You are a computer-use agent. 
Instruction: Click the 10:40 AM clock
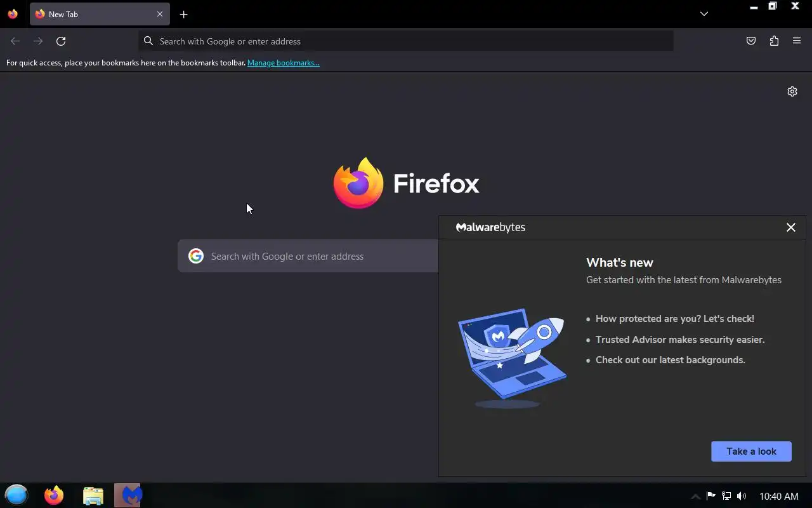pyautogui.click(x=779, y=497)
